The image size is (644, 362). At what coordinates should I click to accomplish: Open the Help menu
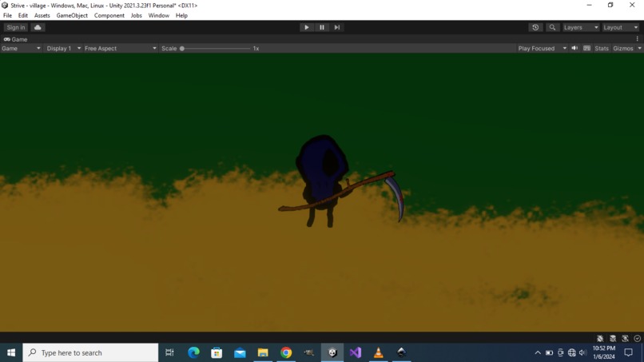pos(181,16)
